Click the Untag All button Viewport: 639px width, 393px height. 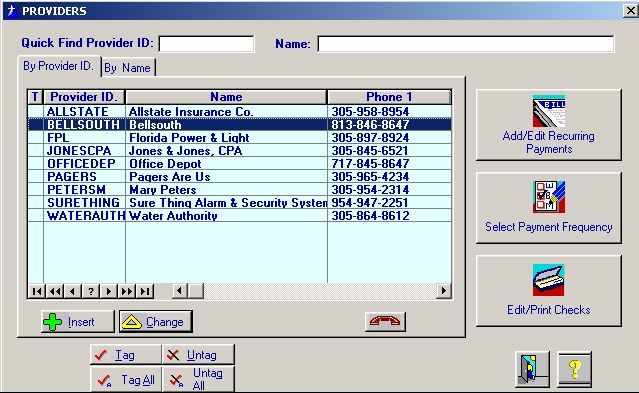coord(198,380)
